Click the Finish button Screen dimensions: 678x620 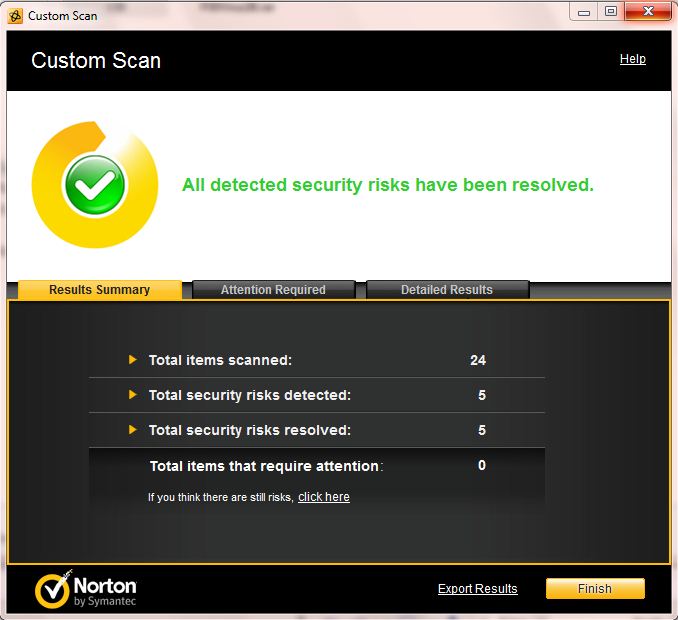595,589
